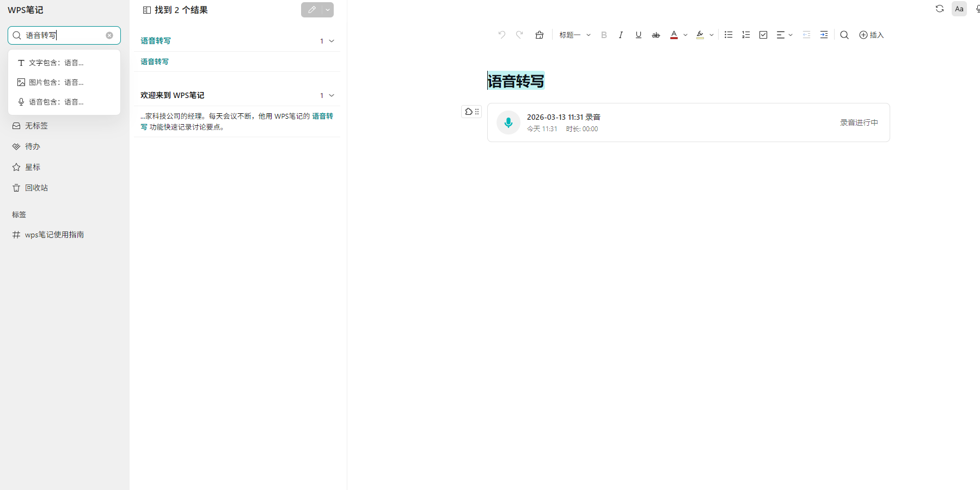
Task: Decrease the paragraph indent
Action: click(x=807, y=35)
